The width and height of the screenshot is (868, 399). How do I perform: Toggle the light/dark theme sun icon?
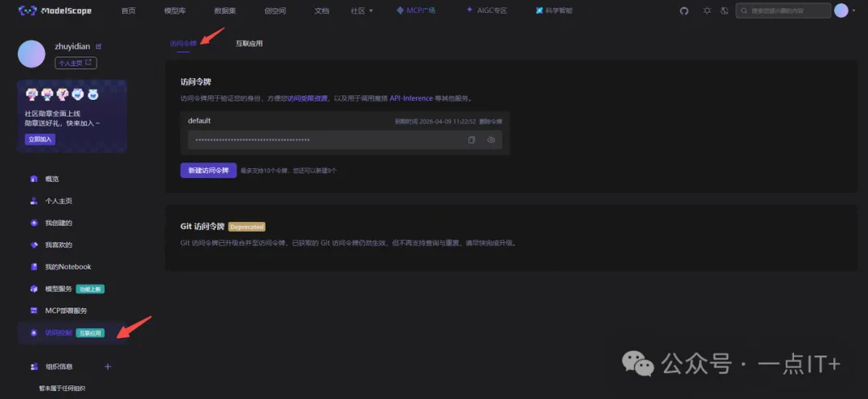[x=707, y=10]
